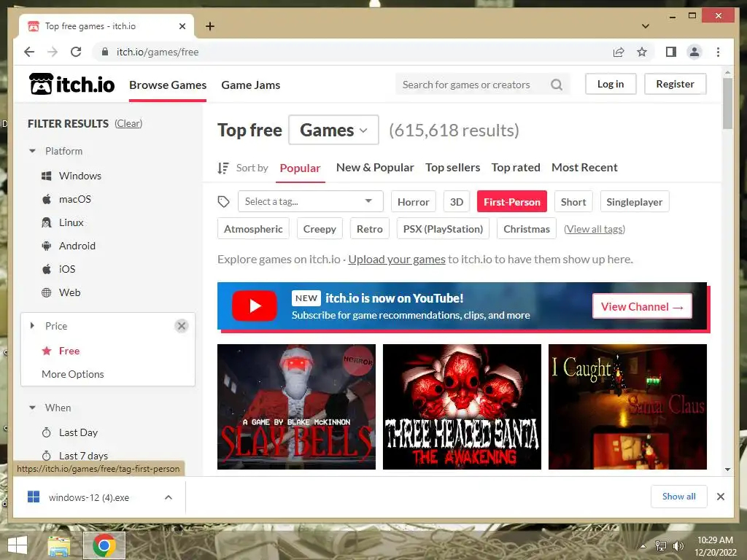Click the Register button
The image size is (747, 560).
pyautogui.click(x=675, y=85)
